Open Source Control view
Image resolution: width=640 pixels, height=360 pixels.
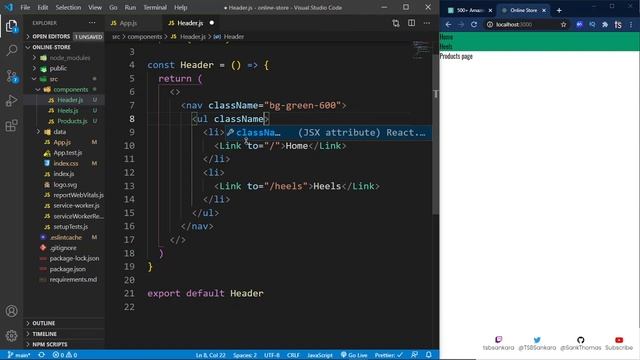pos(11,76)
